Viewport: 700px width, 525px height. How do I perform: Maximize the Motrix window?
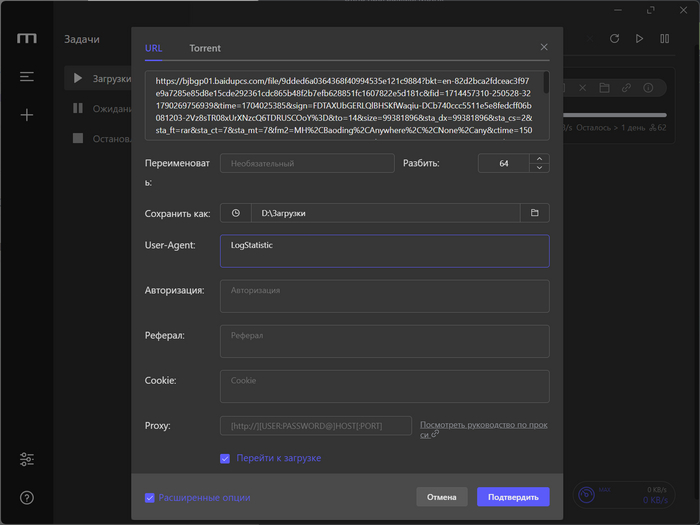(651, 10)
